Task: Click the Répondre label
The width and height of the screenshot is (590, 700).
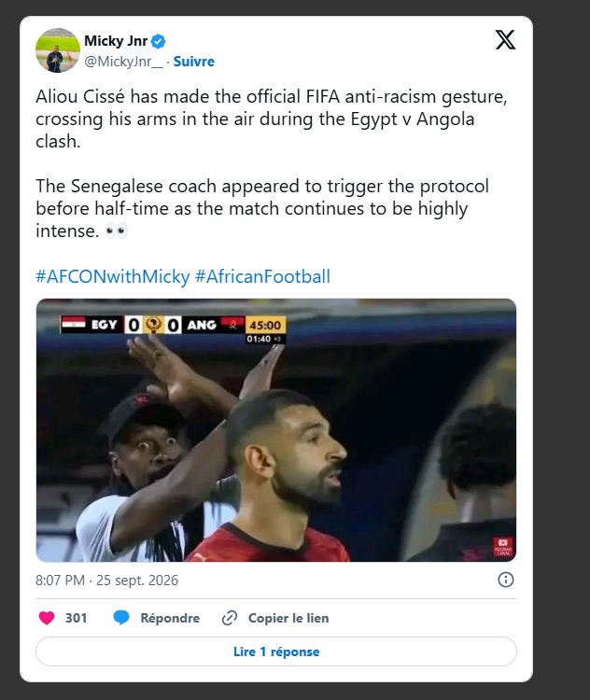Action: pyautogui.click(x=170, y=618)
